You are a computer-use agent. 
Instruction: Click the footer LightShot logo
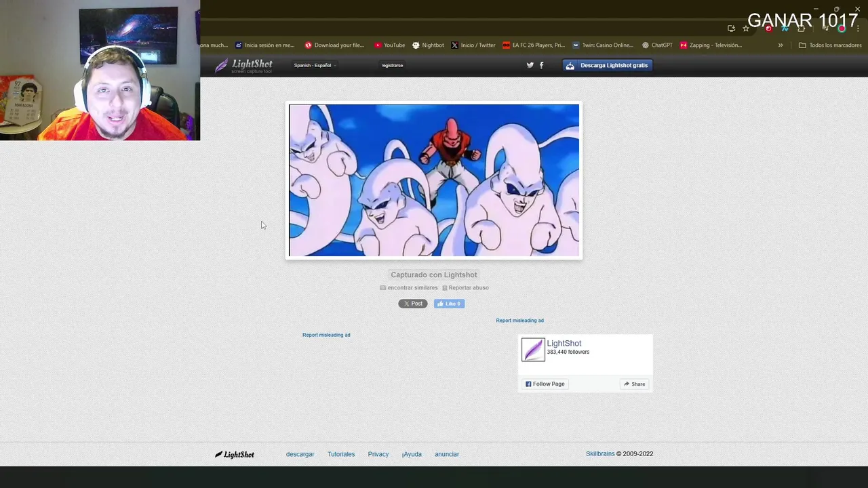[x=235, y=454]
